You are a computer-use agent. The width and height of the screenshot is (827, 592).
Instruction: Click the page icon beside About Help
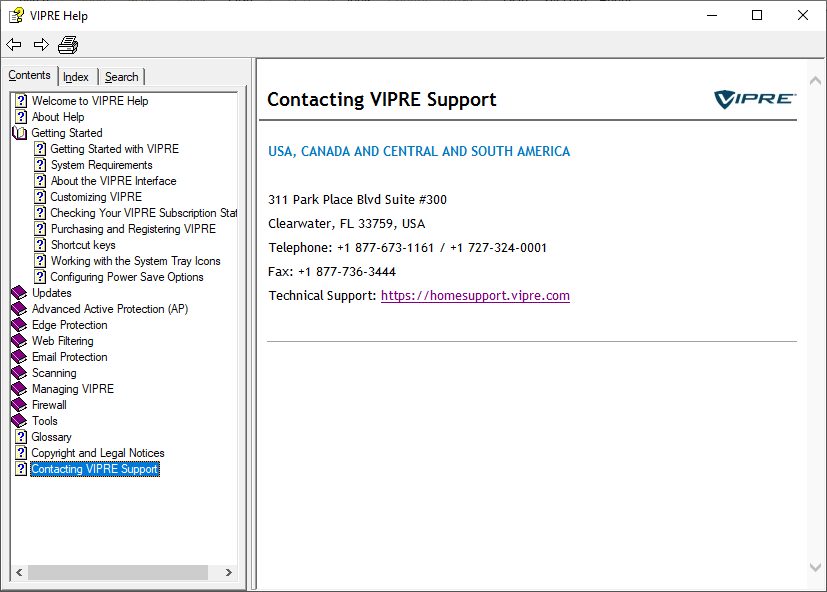click(x=21, y=117)
